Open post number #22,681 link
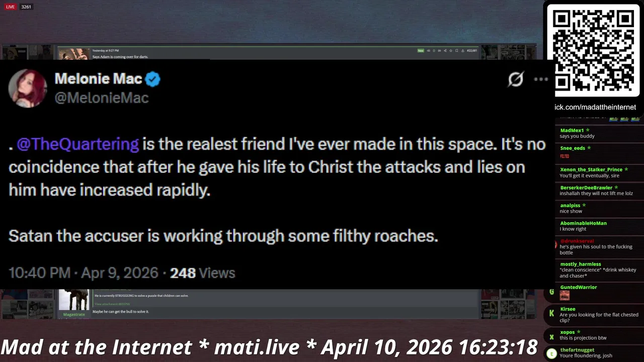 tap(471, 51)
